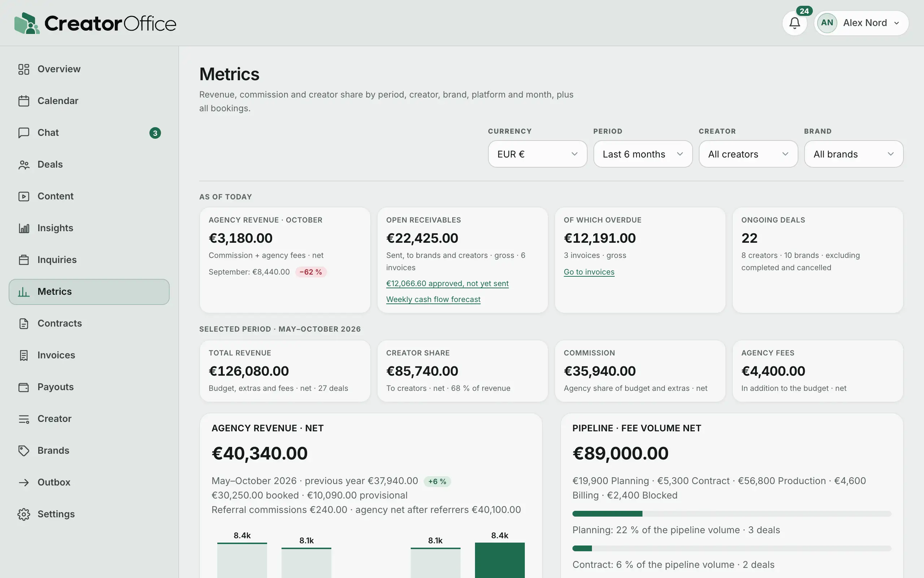Click the Payouts wallet icon
This screenshot has width=924, height=578.
tap(24, 387)
